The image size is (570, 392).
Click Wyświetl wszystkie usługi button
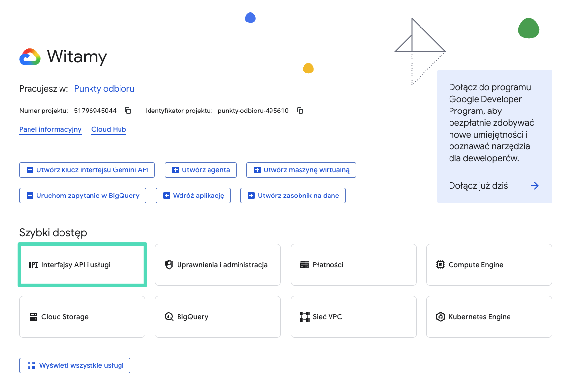point(75,365)
